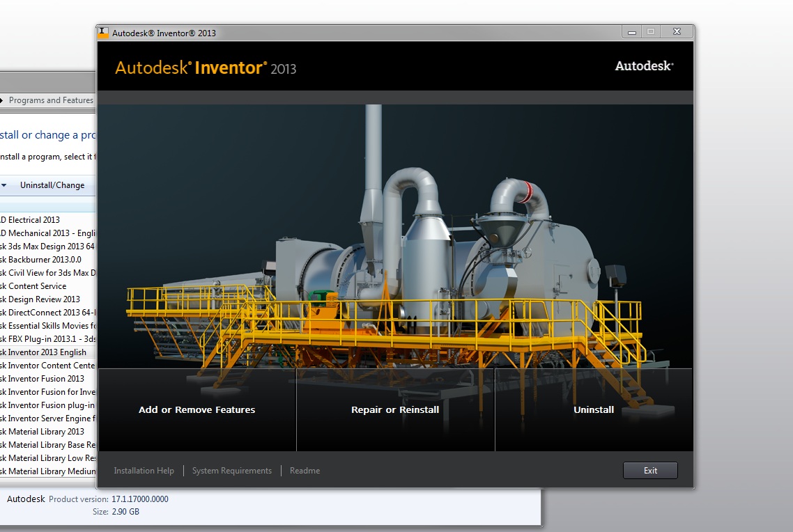Select the 'Electrical 2013' program row

[47, 220]
